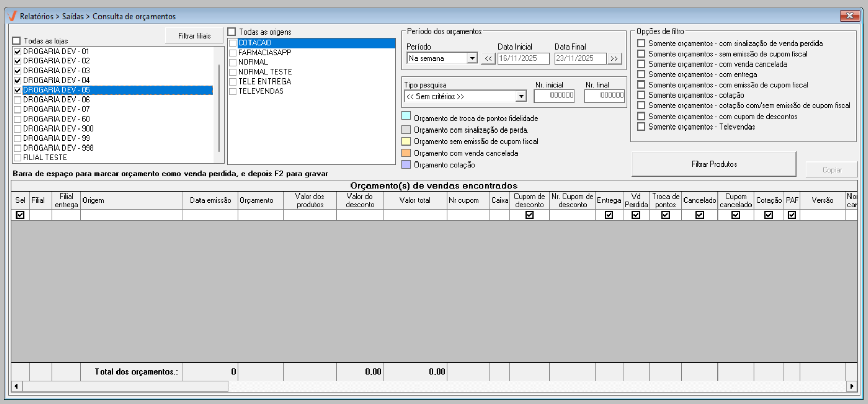Toggle the Vd Perdida column checkbox

pos(636,215)
